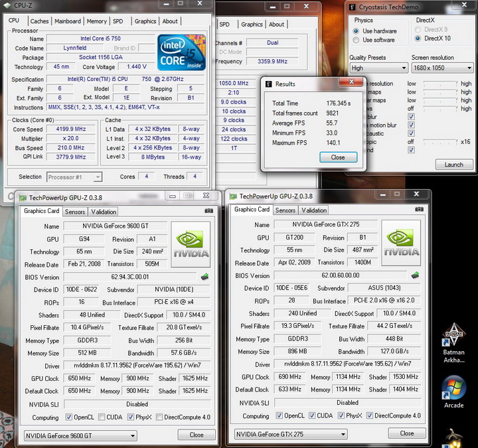Click BIOS save chip icon in 9600 GT window
Screen dimensions: 478x448
[x=205, y=277]
